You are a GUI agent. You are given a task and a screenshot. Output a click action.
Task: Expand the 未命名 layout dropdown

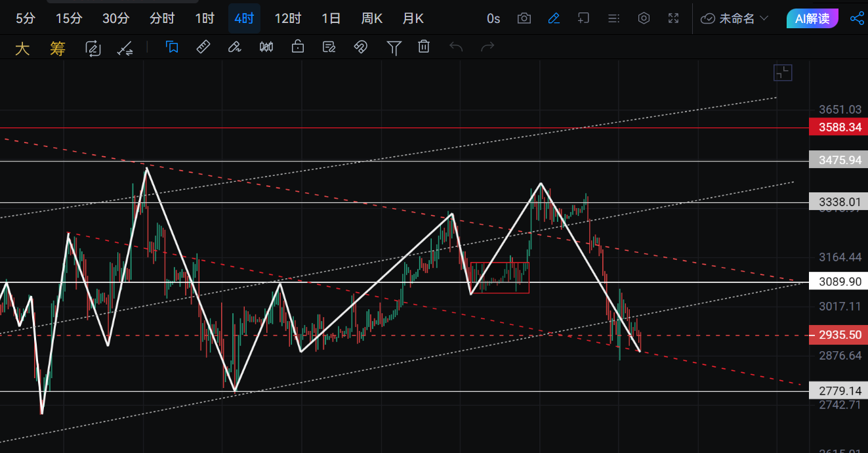point(735,18)
